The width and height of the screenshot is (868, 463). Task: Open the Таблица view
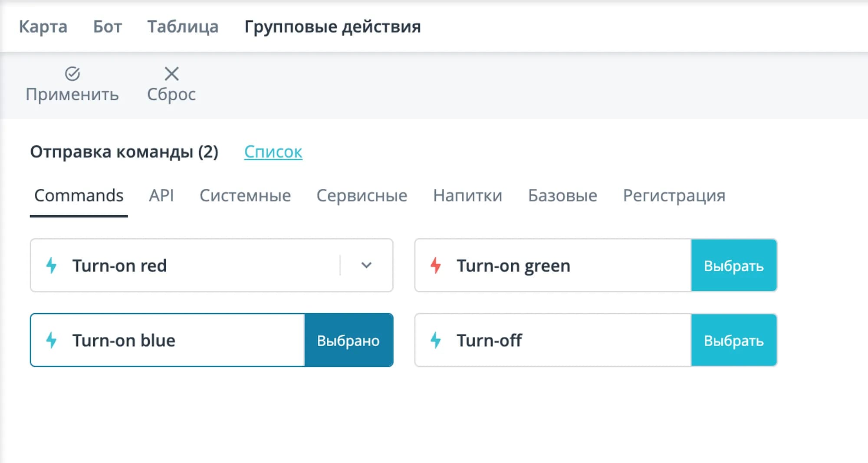(183, 27)
